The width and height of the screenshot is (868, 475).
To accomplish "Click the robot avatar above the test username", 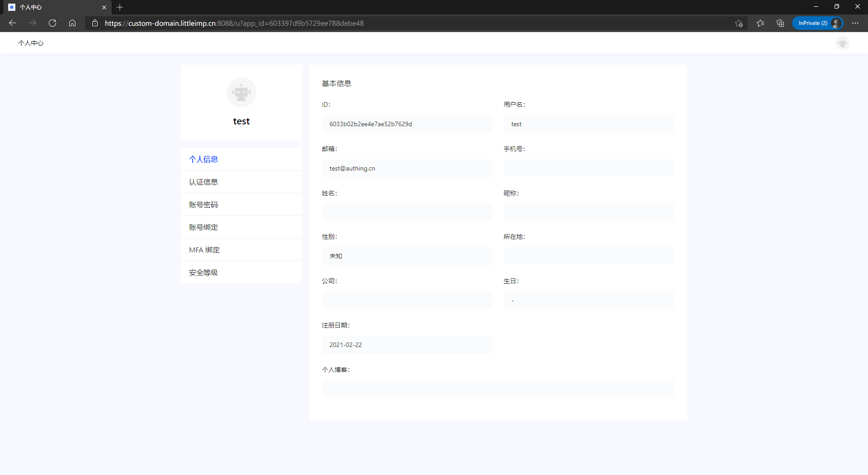I will click(241, 92).
